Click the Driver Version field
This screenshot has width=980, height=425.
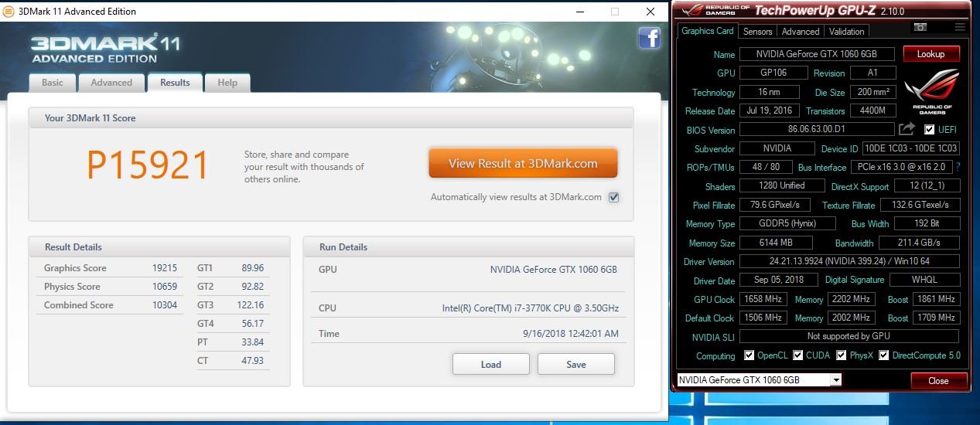pyautogui.click(x=849, y=261)
